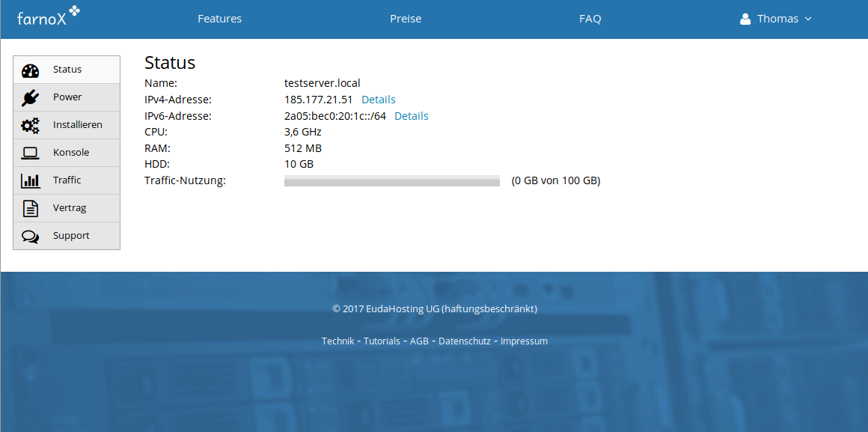Select Preise in the top navigation
Screen dimensions: 868x432
click(406, 19)
